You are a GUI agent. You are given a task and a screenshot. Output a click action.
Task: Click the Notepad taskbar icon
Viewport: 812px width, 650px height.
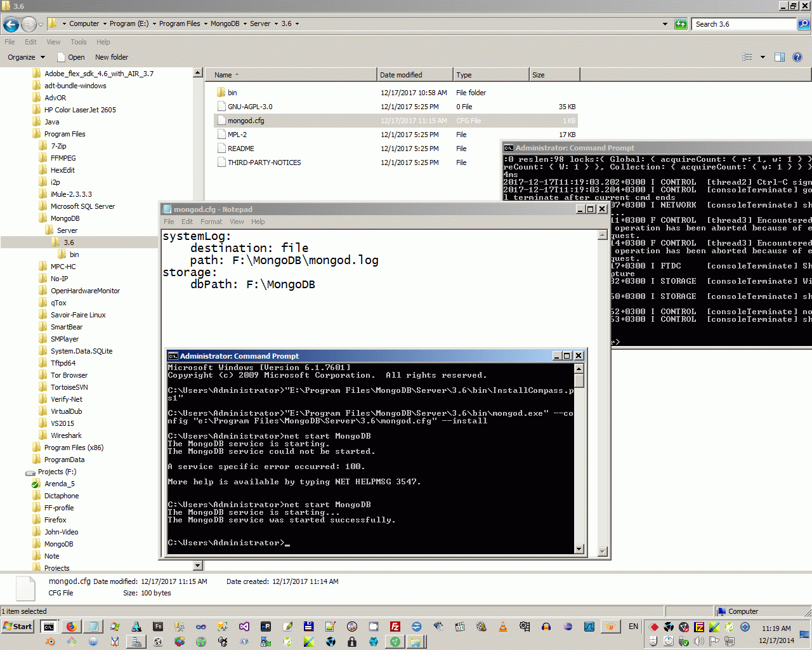pyautogui.click(x=93, y=627)
